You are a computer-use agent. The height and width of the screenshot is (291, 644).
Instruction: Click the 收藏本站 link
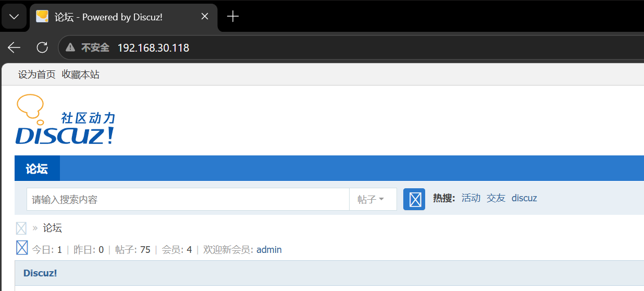81,75
